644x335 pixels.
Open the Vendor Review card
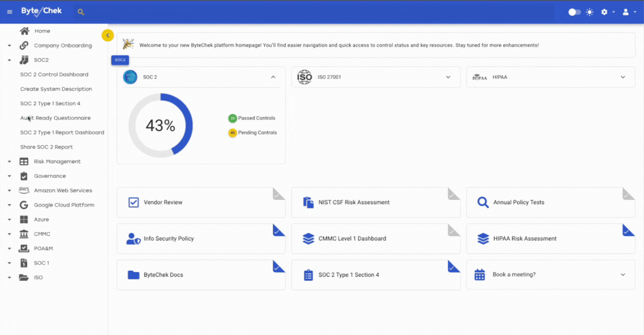(201, 202)
